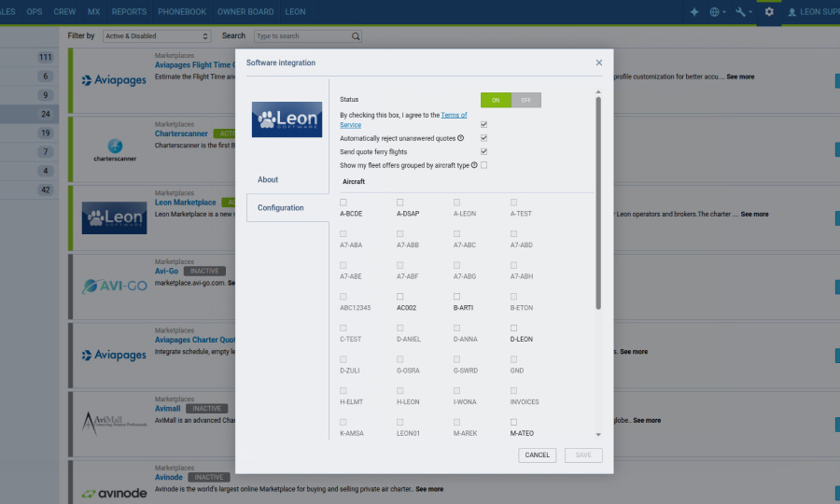Click the settings gear icon
The height and width of the screenshot is (504, 840).
[x=769, y=12]
